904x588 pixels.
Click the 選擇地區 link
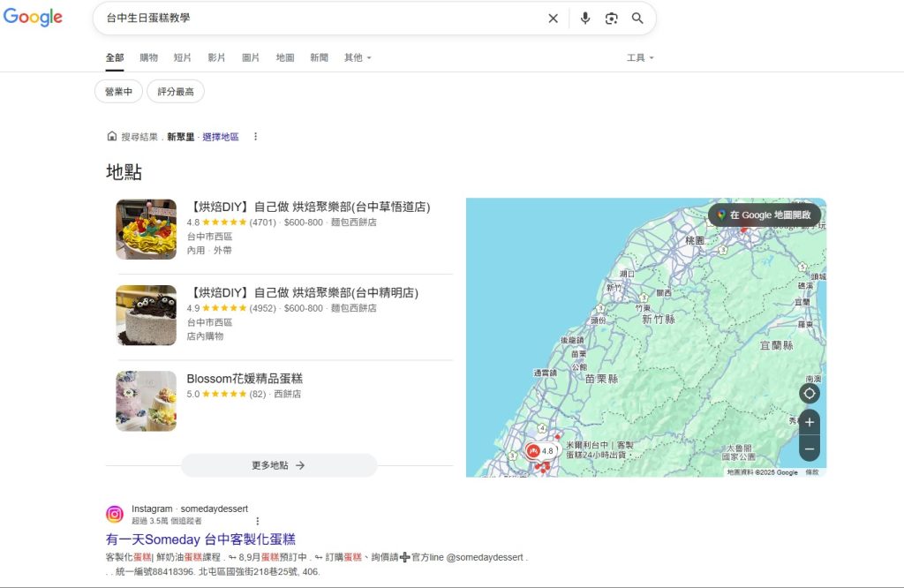[x=220, y=137]
